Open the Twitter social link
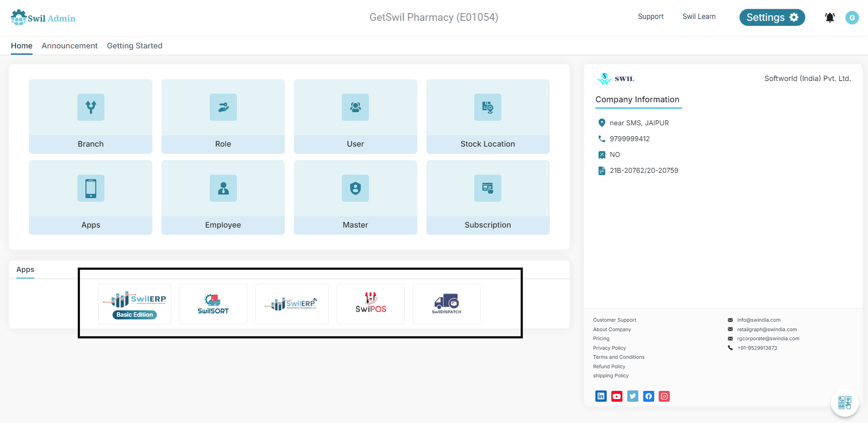This screenshot has height=423, width=868. click(x=633, y=396)
